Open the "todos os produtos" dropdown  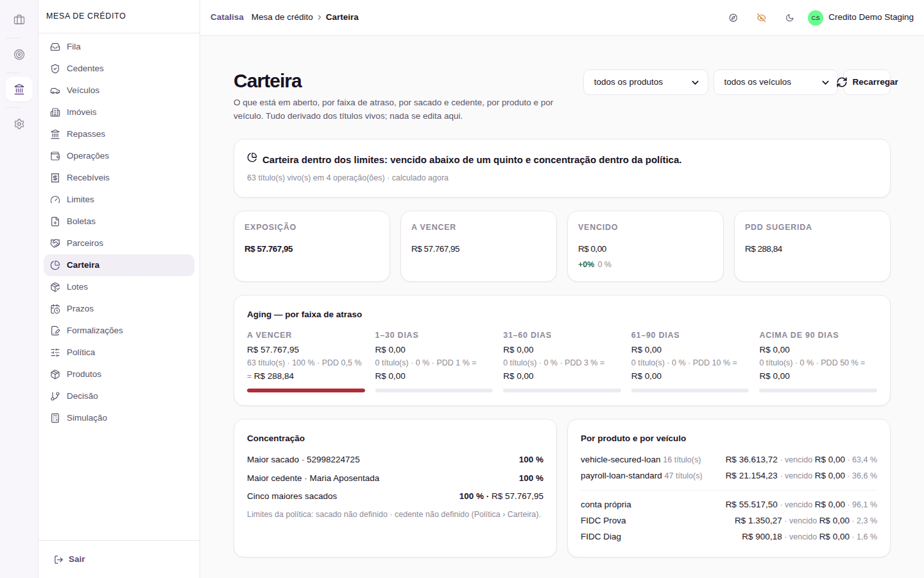pyautogui.click(x=646, y=82)
